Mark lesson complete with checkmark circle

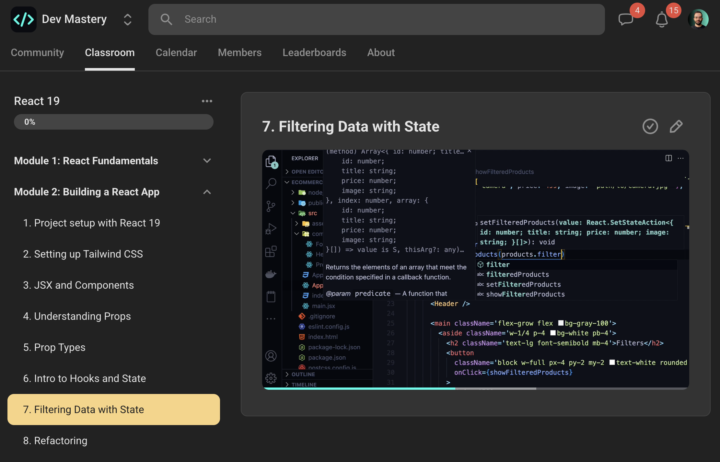point(650,126)
